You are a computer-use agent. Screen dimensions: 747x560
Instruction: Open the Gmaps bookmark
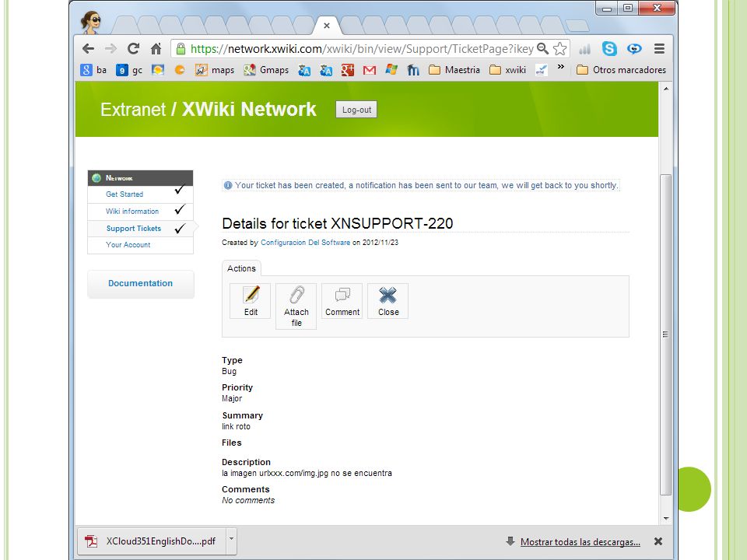point(266,70)
